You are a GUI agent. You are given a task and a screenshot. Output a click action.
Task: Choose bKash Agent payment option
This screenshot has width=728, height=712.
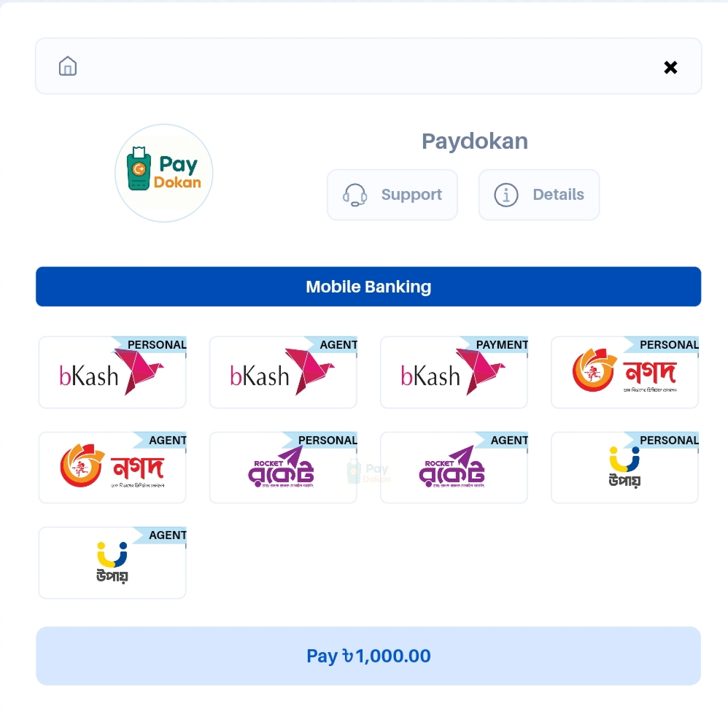coord(283,373)
